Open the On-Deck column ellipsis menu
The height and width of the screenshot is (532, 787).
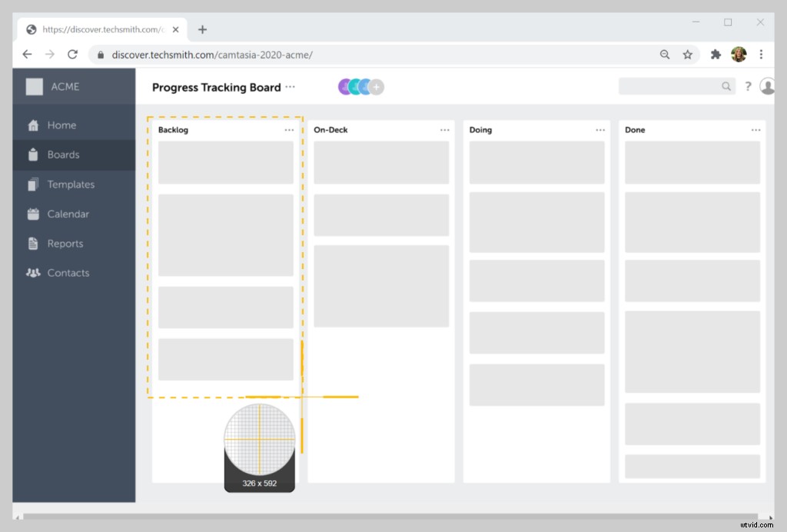[x=444, y=130]
